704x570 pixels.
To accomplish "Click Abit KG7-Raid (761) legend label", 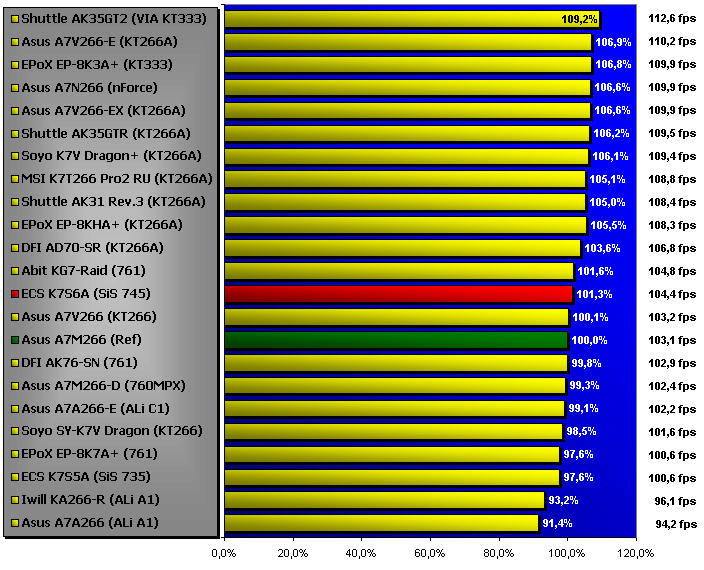I will (x=84, y=271).
